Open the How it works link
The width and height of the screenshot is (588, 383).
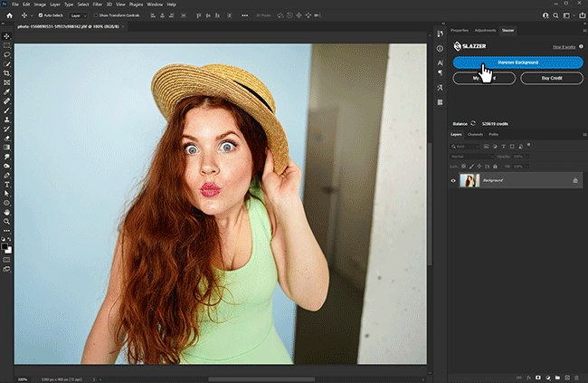(x=564, y=47)
